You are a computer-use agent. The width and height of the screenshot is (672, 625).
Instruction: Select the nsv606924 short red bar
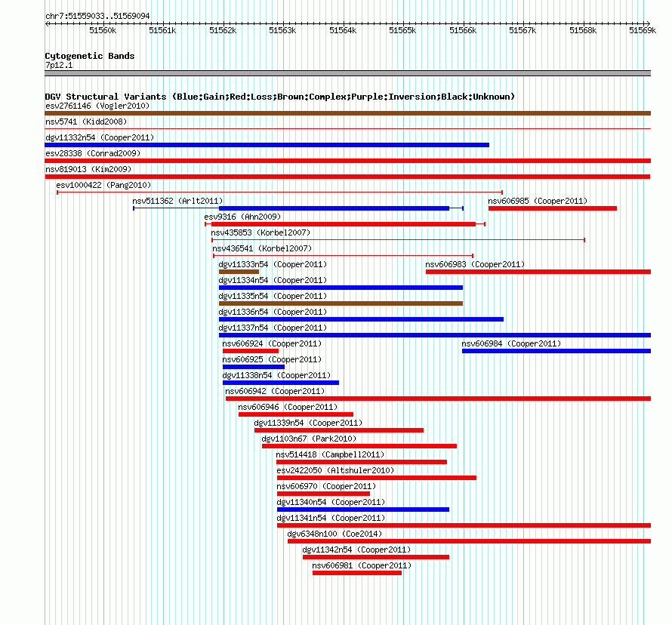pyautogui.click(x=251, y=351)
